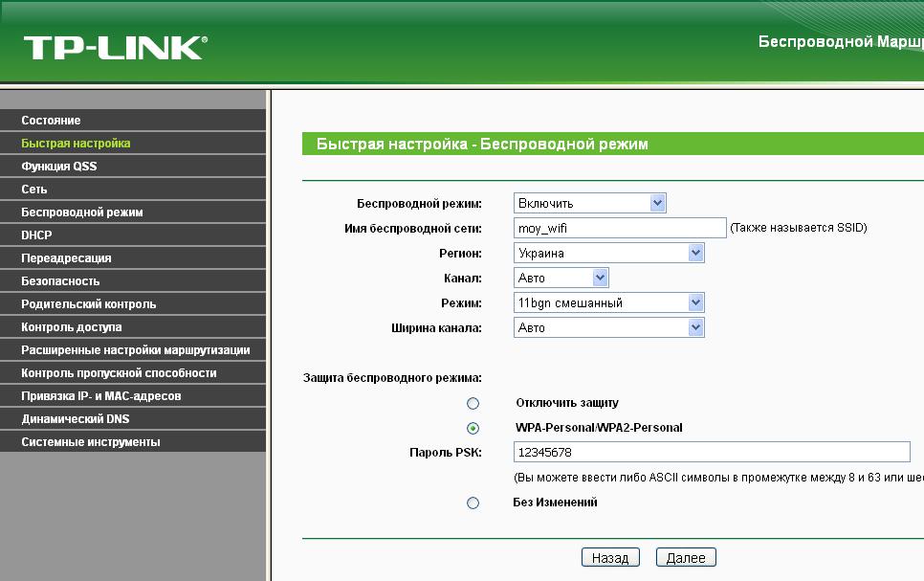Click the Также называется SSID note
Image resolution: width=924 pixels, height=581 pixels.
click(x=799, y=228)
